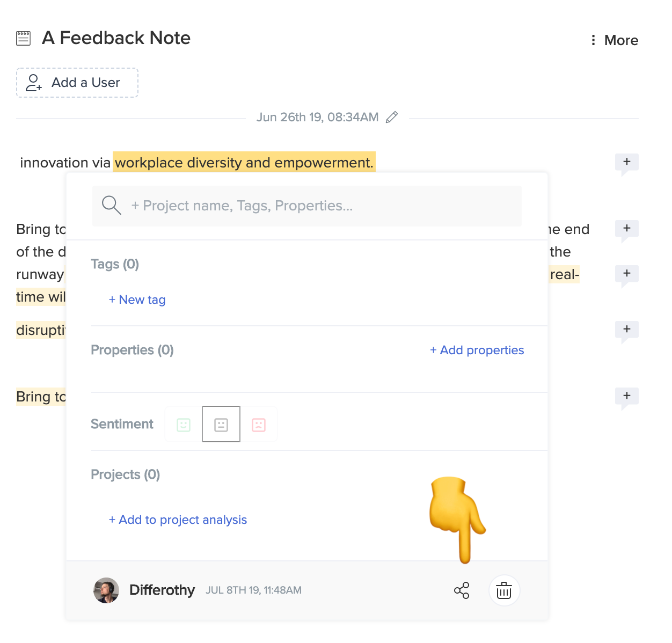Click the share icon next to the trash button
The image size is (672, 643).
[x=462, y=590]
